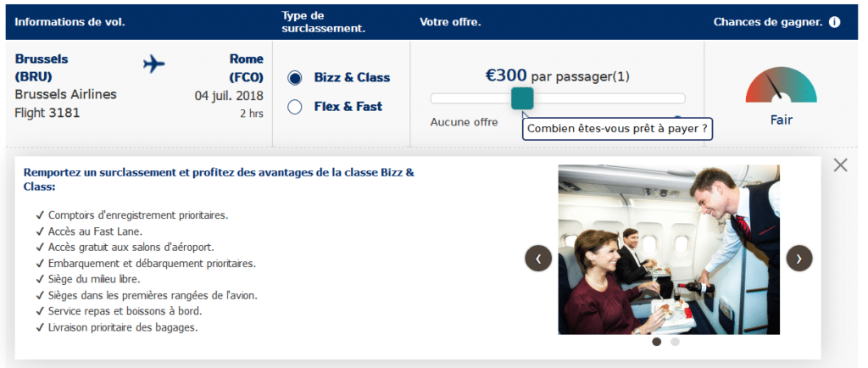This screenshot has height=368, width=868.
Task: Click the Combien êtes-vous prêt à payer tooltip
Action: point(616,129)
